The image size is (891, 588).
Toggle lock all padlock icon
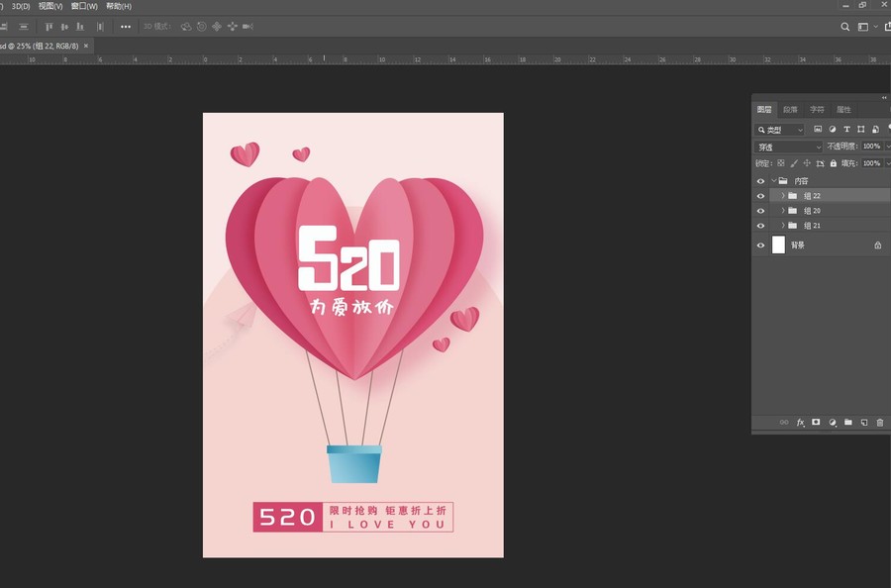coord(833,163)
